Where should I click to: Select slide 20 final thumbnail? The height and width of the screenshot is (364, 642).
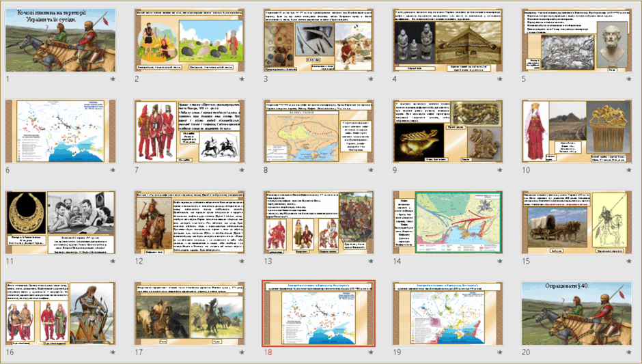coord(576,313)
